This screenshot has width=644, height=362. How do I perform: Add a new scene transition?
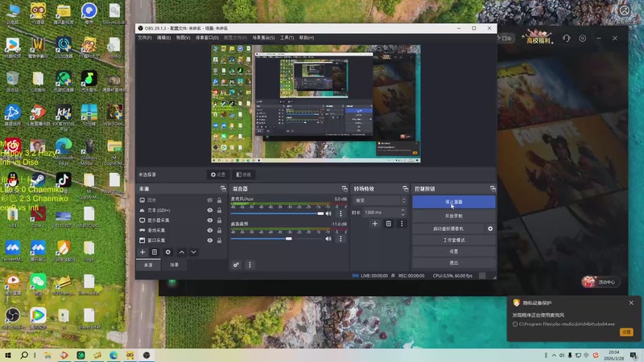(374, 224)
